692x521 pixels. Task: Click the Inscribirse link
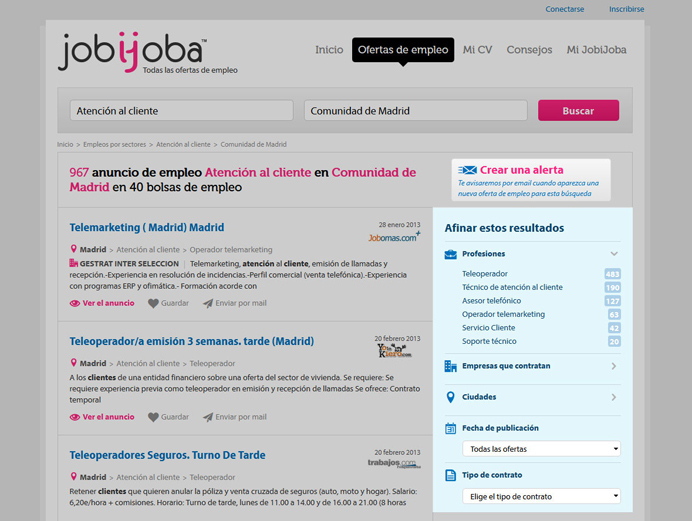click(627, 9)
